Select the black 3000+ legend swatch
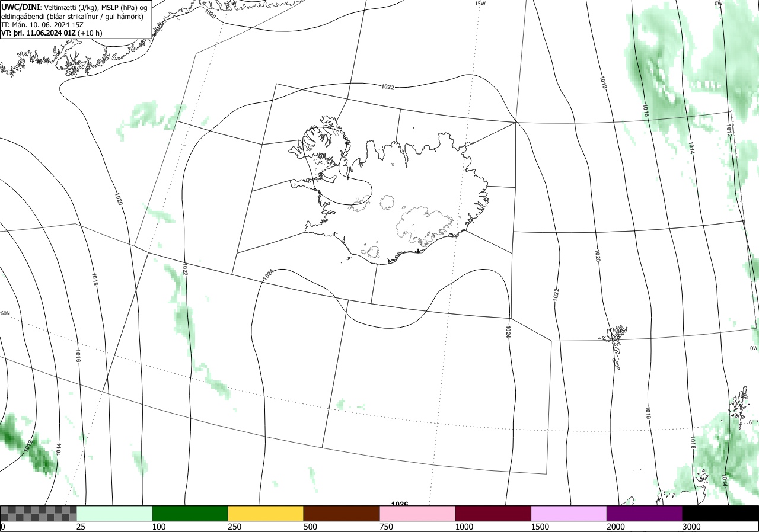Screen dimensions: 759x532 point(720,513)
